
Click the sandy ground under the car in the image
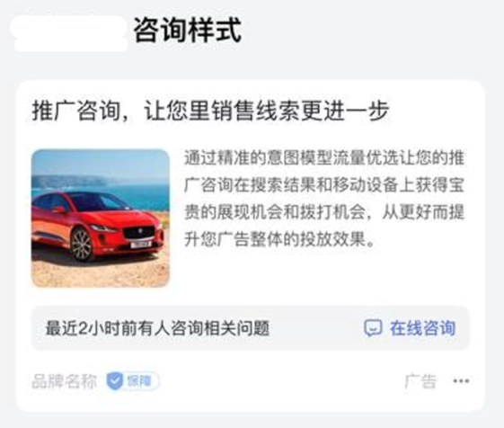101,272
